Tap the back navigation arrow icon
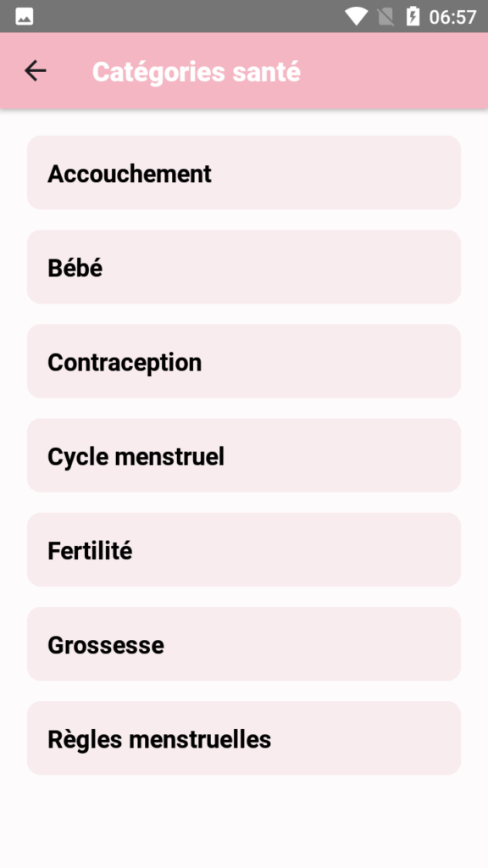This screenshot has width=488, height=868. 36,70
